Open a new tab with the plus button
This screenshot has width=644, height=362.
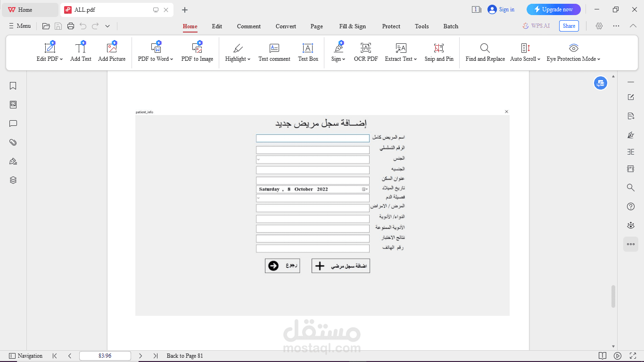coord(185,9)
